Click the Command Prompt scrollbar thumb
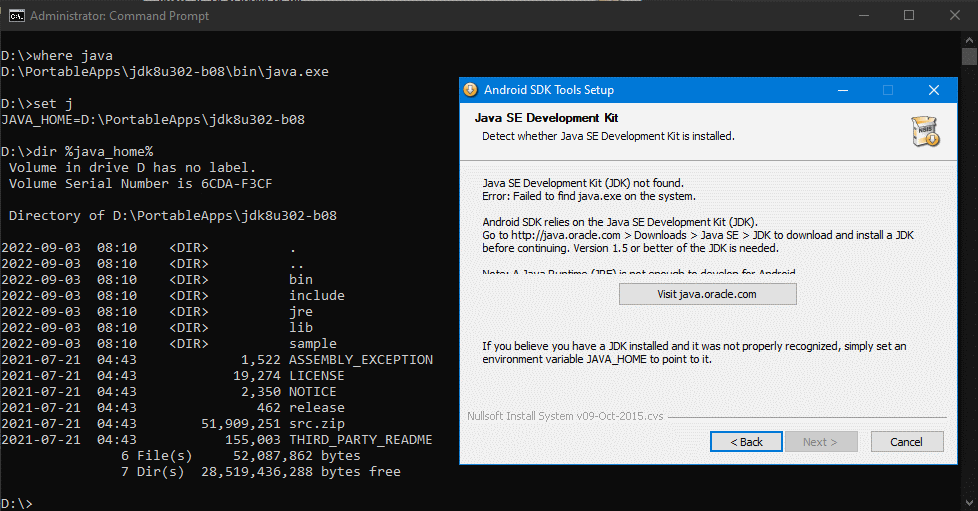Screen dimensions: 978x511 [x=969, y=57]
